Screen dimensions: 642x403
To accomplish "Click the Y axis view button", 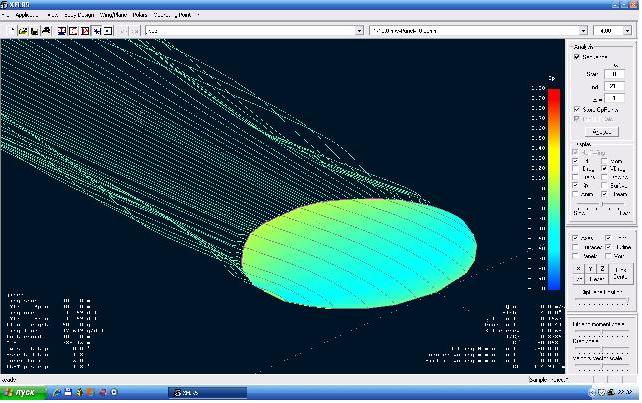I will 591,269.
